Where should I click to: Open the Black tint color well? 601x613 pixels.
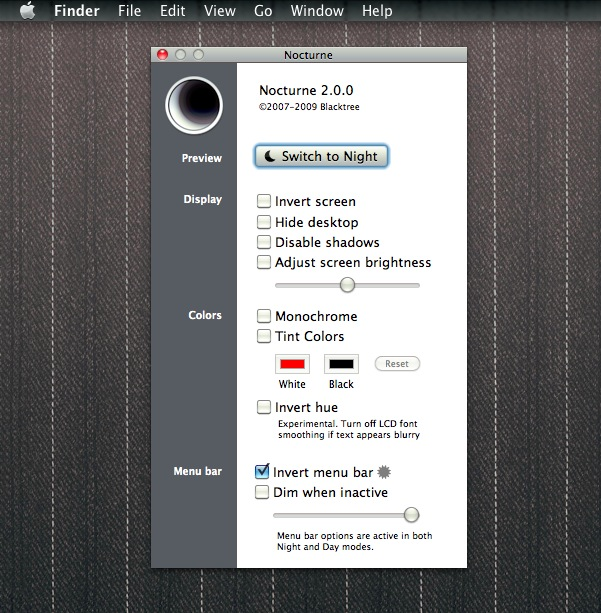pos(341,364)
